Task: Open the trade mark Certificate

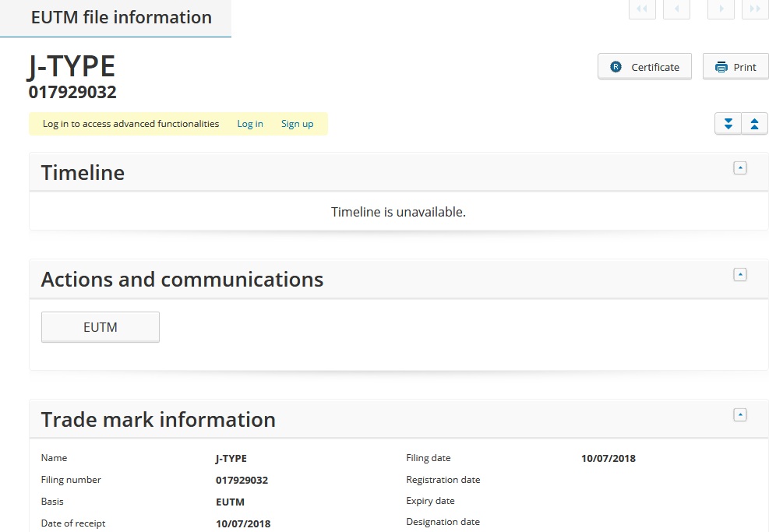Action: point(644,67)
